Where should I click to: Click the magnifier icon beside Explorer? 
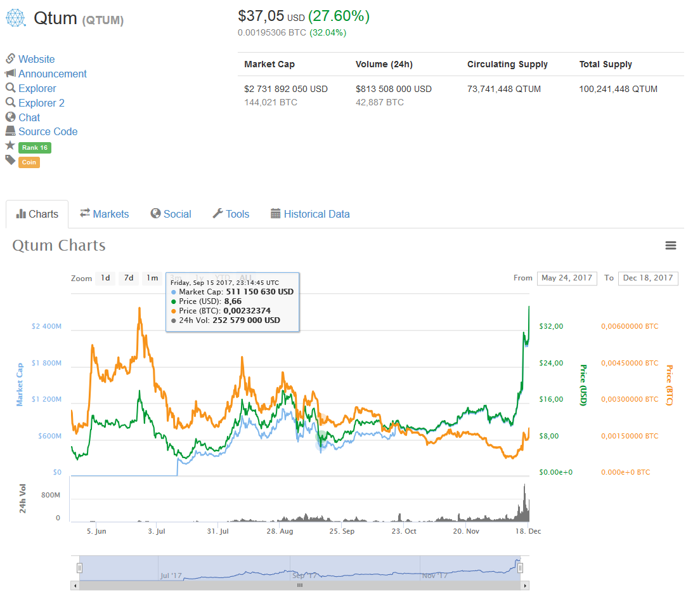10,88
